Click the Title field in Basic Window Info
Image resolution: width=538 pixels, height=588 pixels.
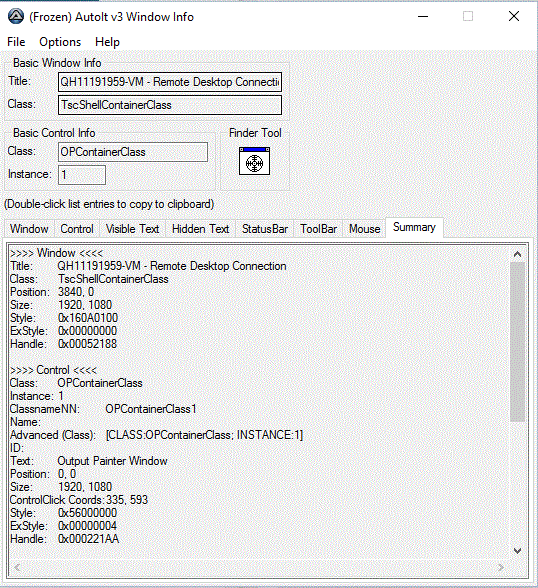(x=170, y=82)
